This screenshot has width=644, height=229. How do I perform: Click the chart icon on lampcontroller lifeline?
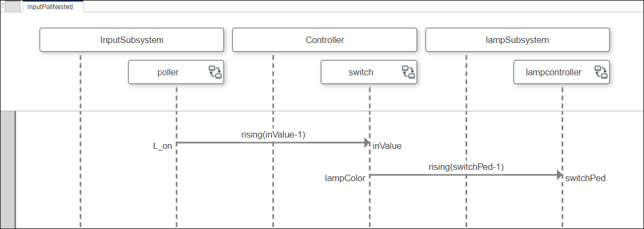click(x=601, y=72)
